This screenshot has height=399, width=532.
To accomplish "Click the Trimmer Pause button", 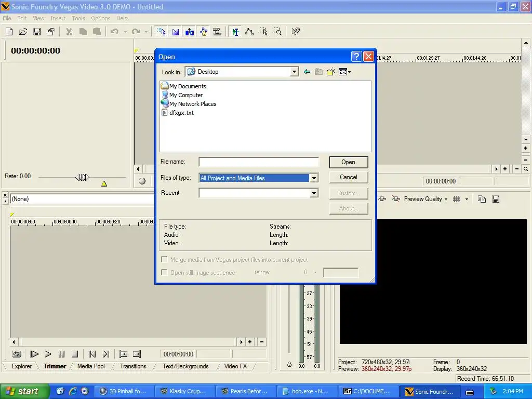I will [x=61, y=354].
